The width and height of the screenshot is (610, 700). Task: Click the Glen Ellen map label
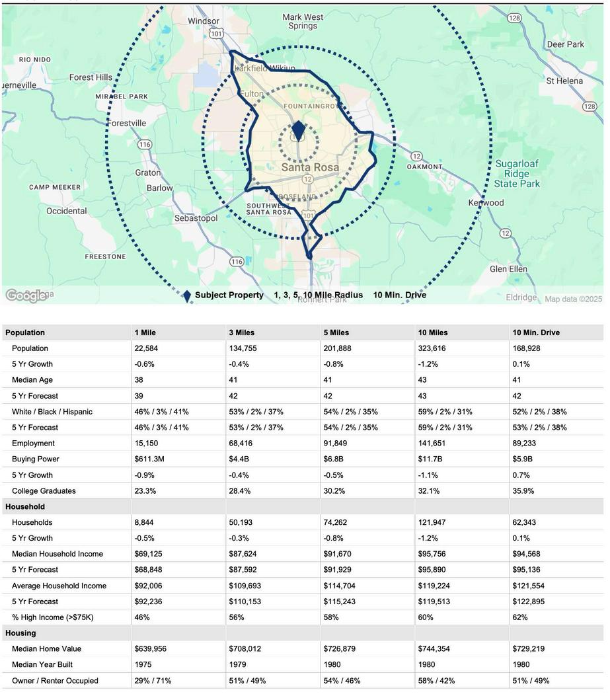[508, 269]
